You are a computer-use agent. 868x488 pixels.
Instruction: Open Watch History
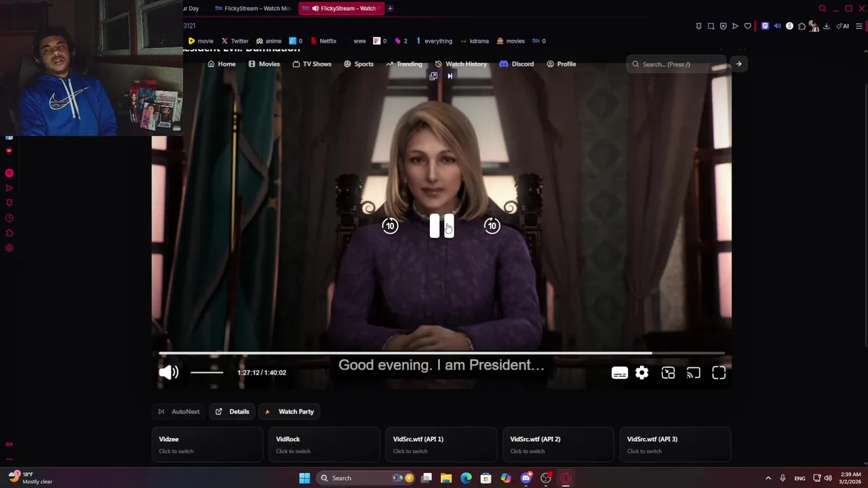pos(461,64)
